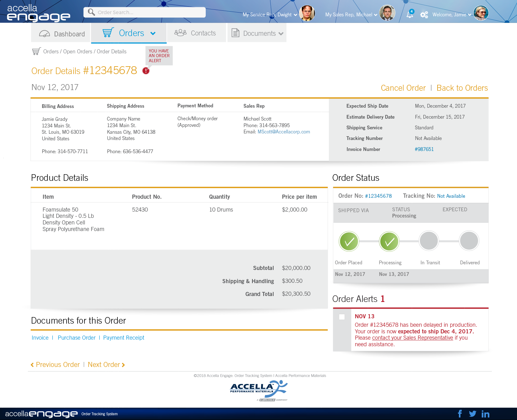Click the search magnifier icon
517x420 pixels.
pyautogui.click(x=91, y=12)
